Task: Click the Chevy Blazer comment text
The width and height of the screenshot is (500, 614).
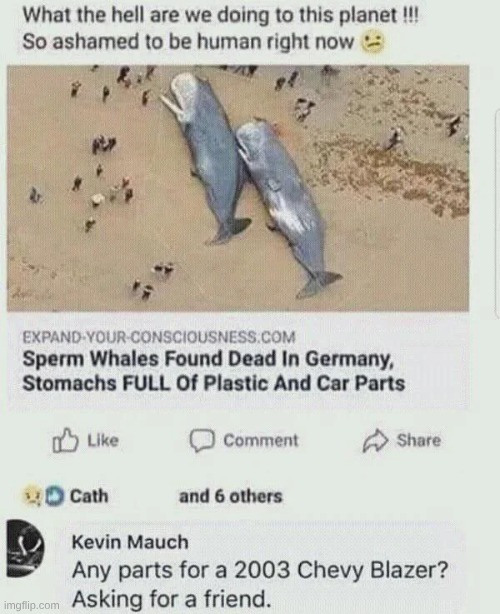Action: point(260,585)
